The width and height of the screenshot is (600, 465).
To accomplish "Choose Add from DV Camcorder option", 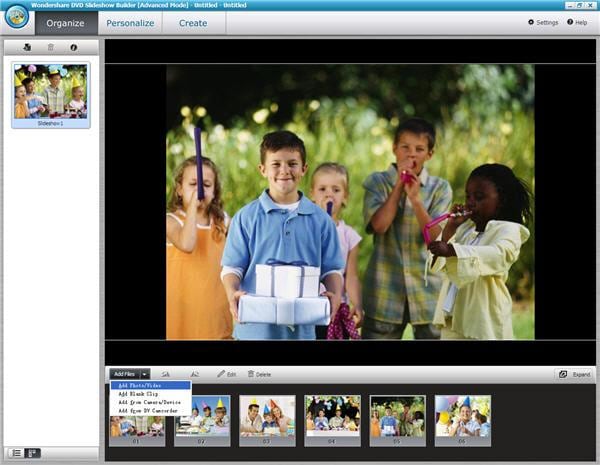I will pyautogui.click(x=150, y=411).
